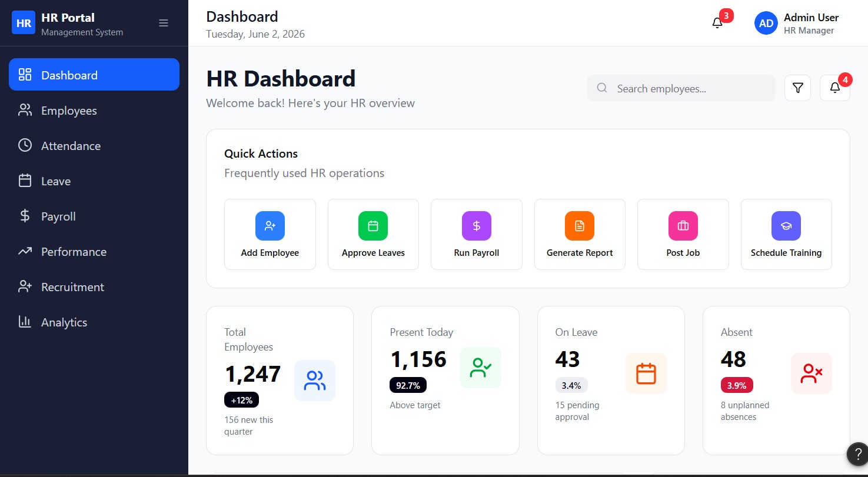Screen dimensions: 868x477
Task: Click the Present Today user-check icon
Action: (481, 368)
